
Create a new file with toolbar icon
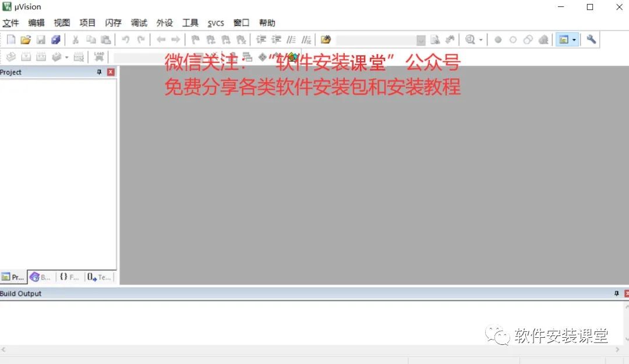pos(11,40)
